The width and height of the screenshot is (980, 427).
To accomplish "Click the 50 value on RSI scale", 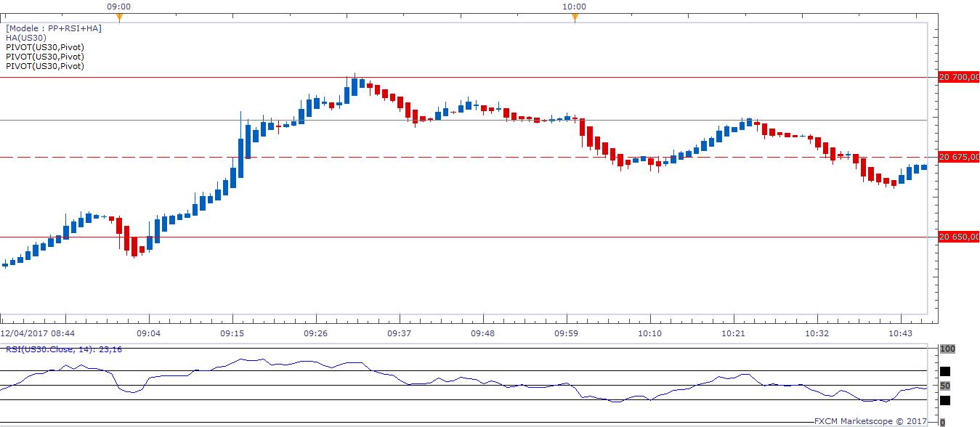I will click(945, 386).
